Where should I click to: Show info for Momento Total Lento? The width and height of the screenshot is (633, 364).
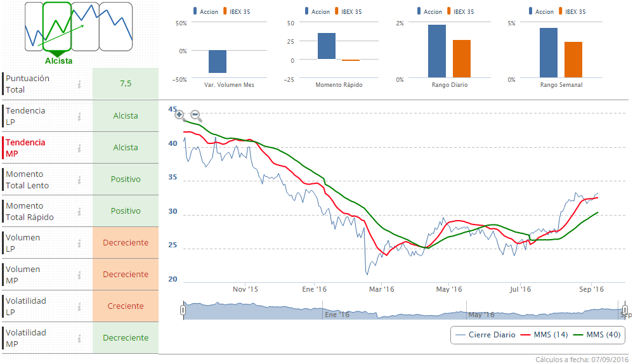click(80, 179)
